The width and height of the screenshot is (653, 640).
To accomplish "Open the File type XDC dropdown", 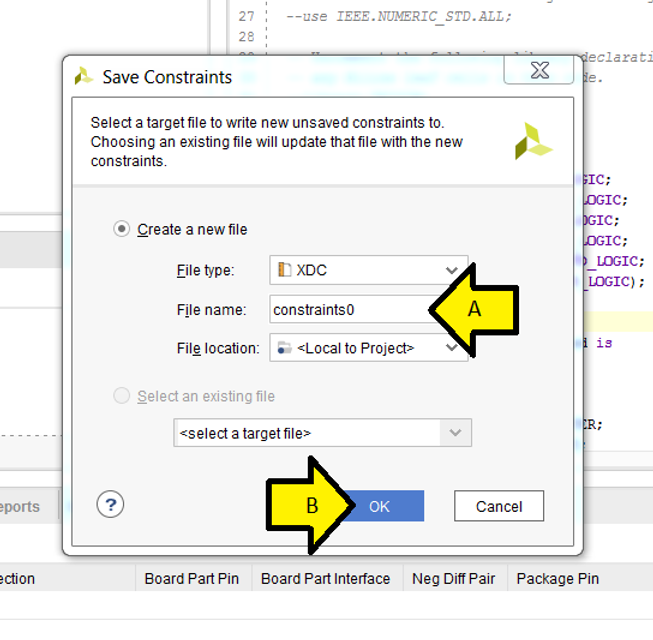I will coord(369,270).
